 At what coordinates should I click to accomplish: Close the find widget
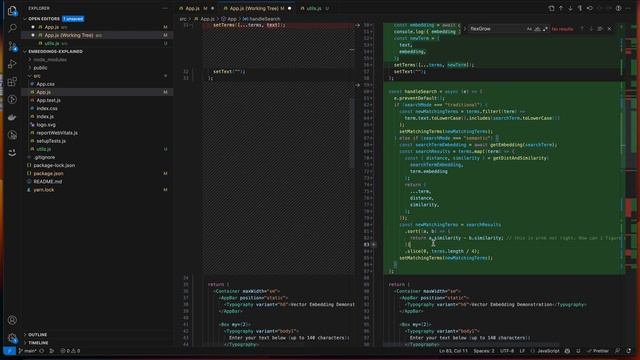pyautogui.click(x=609, y=29)
